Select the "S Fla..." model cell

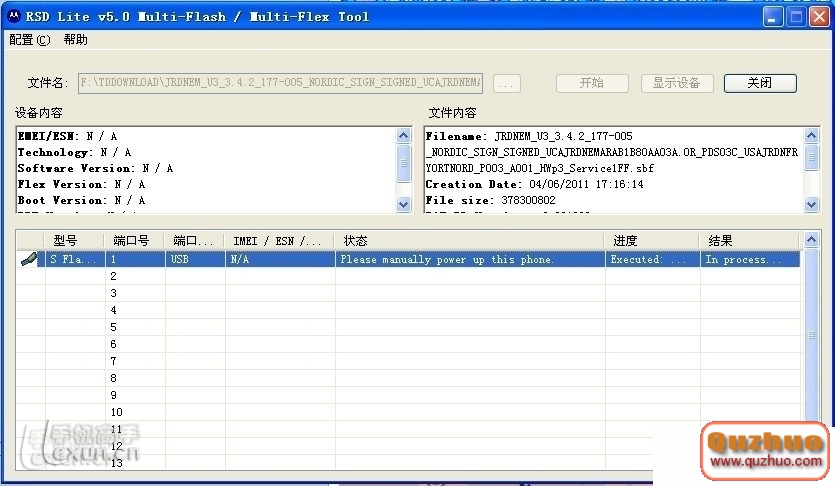[x=75, y=259]
